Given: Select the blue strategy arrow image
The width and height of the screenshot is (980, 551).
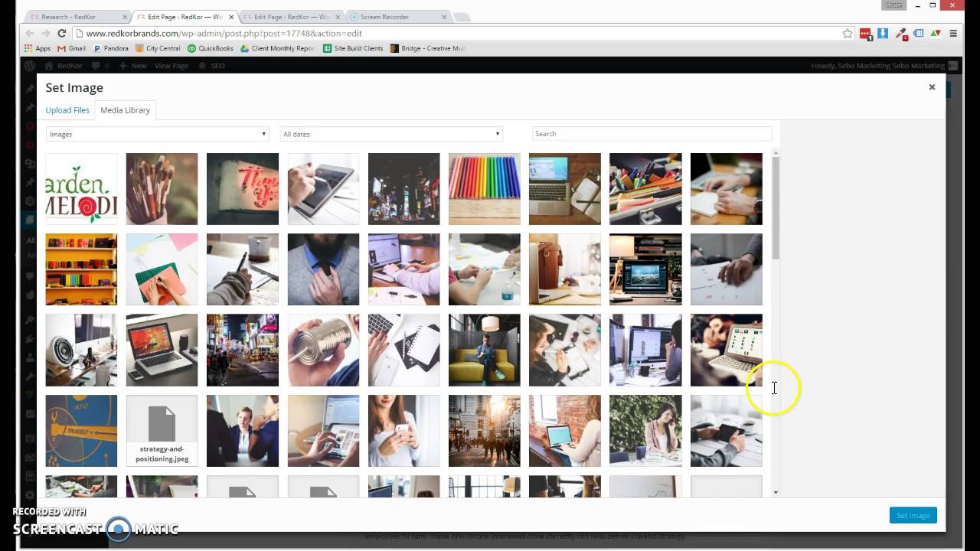Looking at the screenshot, I should (81, 431).
